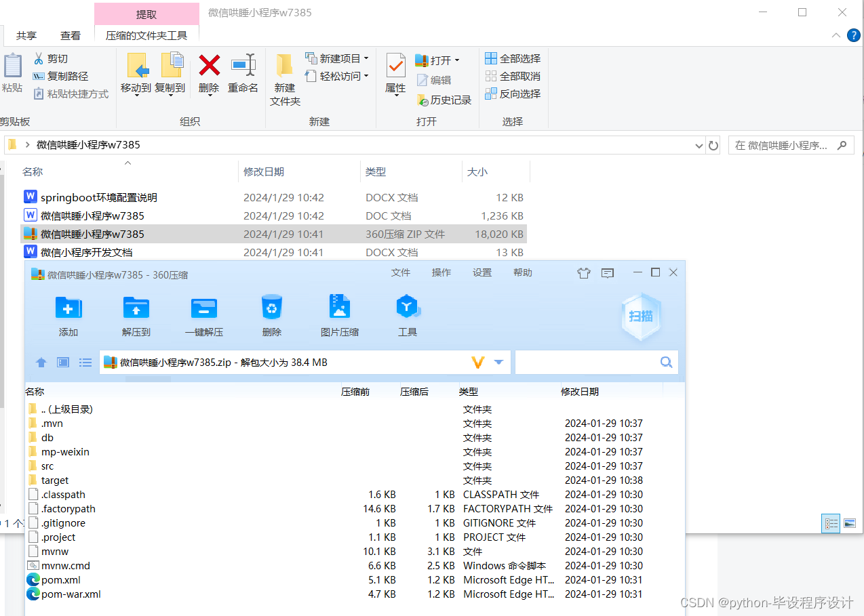
Task: Click the feedback message icon in 360压缩 title bar
Action: [608, 273]
